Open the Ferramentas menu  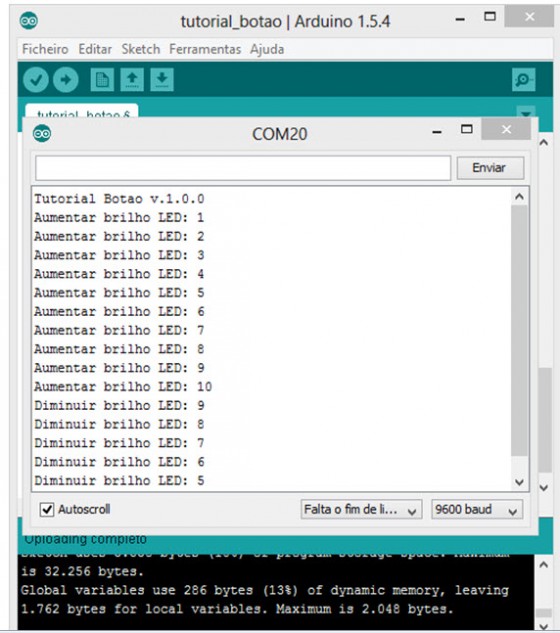(x=205, y=49)
